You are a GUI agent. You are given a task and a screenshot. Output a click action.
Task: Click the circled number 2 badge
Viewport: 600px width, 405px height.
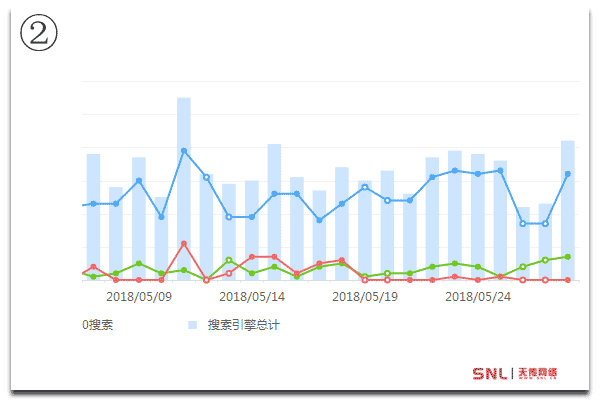pyautogui.click(x=39, y=35)
